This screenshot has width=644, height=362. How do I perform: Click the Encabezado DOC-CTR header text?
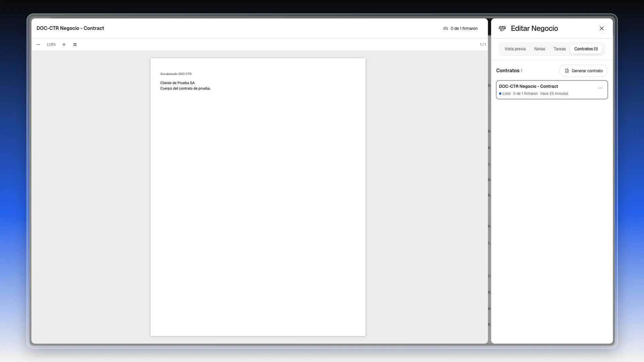[x=176, y=74]
